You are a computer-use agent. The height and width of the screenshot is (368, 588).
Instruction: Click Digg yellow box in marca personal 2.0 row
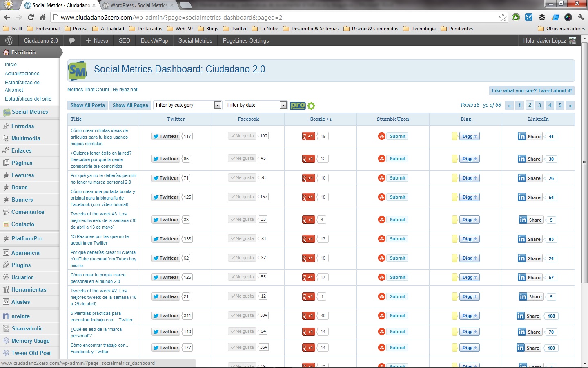pyautogui.click(x=455, y=178)
